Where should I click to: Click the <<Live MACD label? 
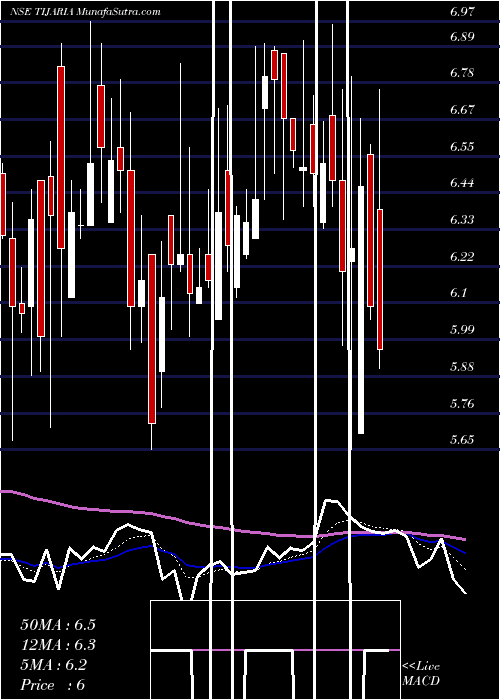(421, 673)
